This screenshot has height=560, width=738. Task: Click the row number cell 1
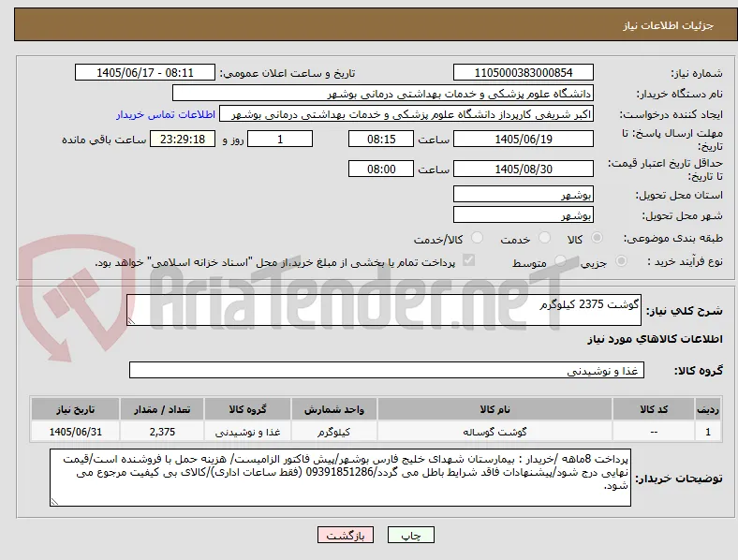click(x=708, y=432)
